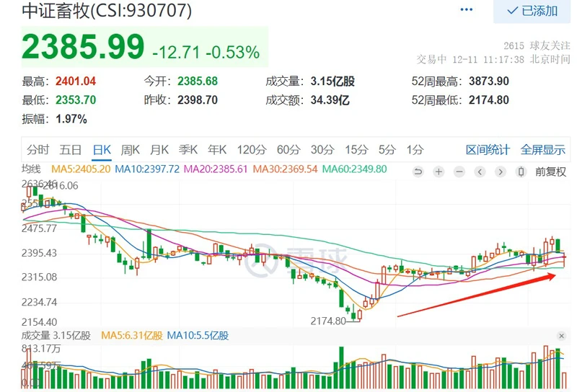
Task: Click the MA20:2385.61 moving average label
Action: pyautogui.click(x=216, y=169)
